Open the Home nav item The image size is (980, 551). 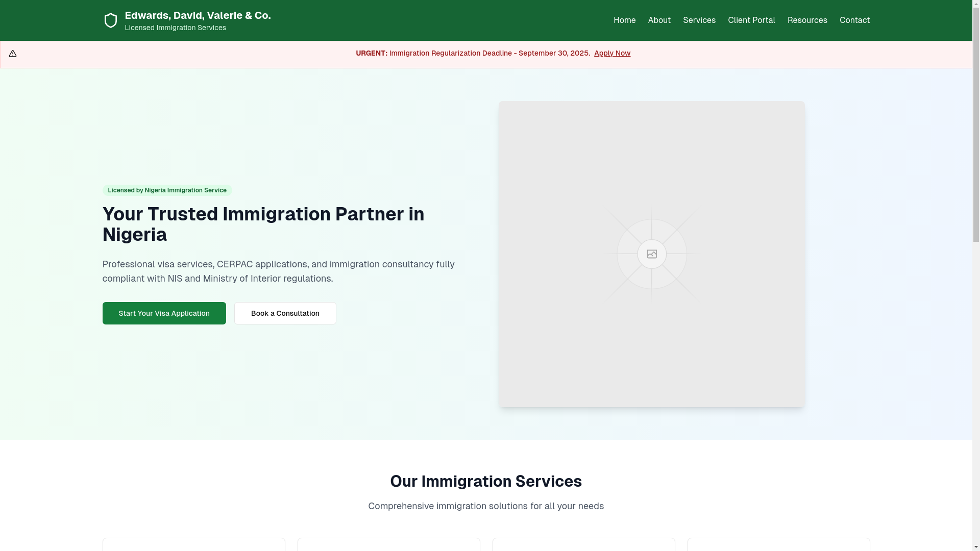[x=625, y=20]
